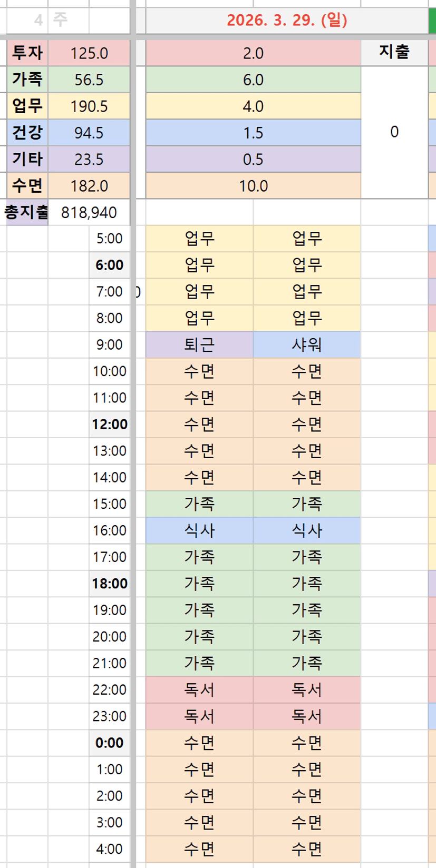The height and width of the screenshot is (868, 436).
Task: Select the daily sleep hours cell 10.0
Action: [253, 186]
